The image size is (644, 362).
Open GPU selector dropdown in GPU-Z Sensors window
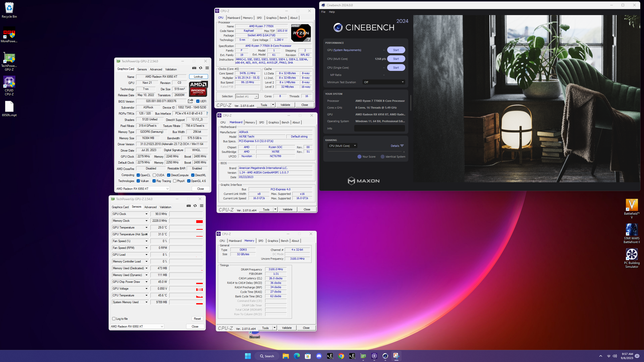click(137, 327)
